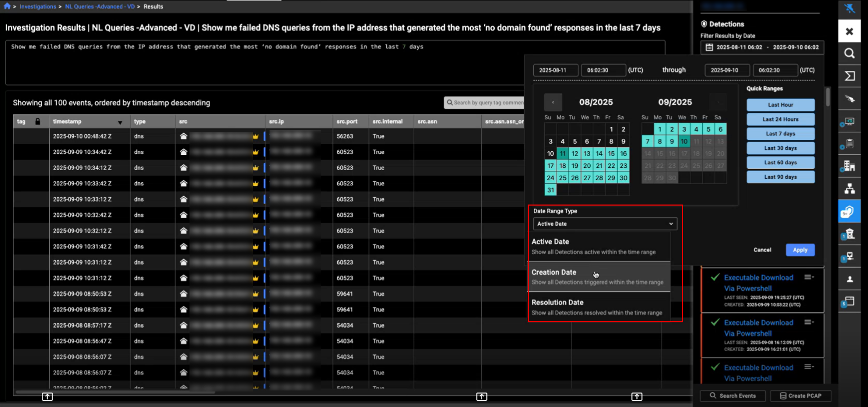Click the end date field 2025-09-10
The width and height of the screenshot is (868, 407).
(x=727, y=70)
